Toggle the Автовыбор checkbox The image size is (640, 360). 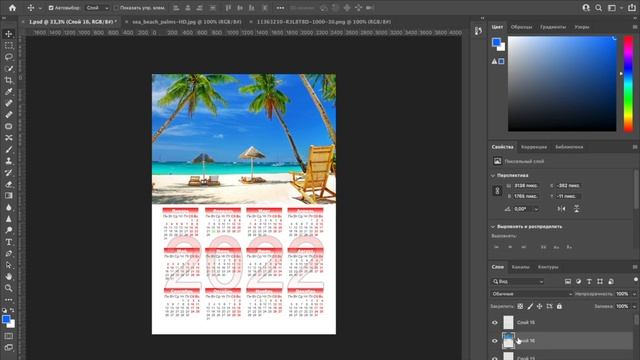click(x=51, y=8)
